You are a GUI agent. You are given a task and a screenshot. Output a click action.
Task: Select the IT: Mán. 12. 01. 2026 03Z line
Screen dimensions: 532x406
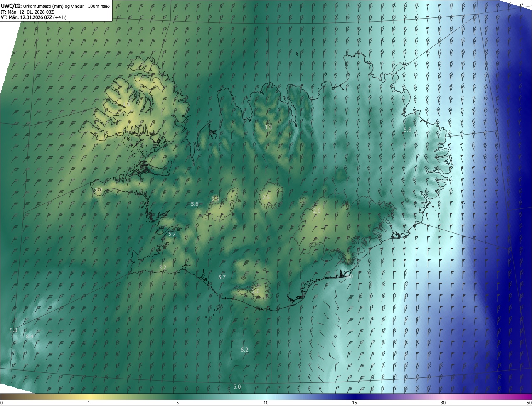click(x=27, y=12)
